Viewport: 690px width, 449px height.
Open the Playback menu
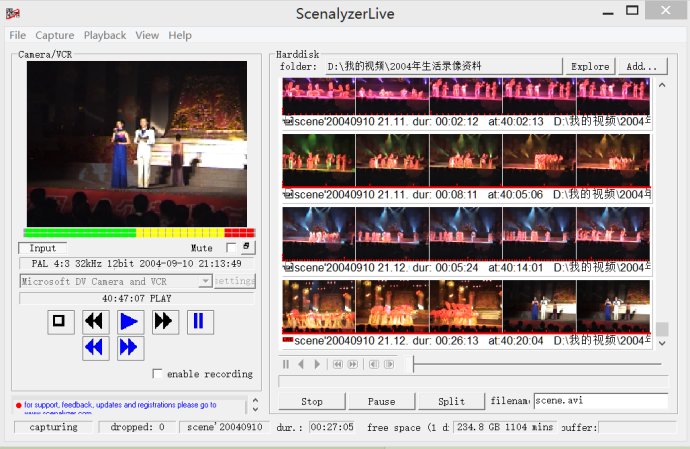click(x=105, y=35)
